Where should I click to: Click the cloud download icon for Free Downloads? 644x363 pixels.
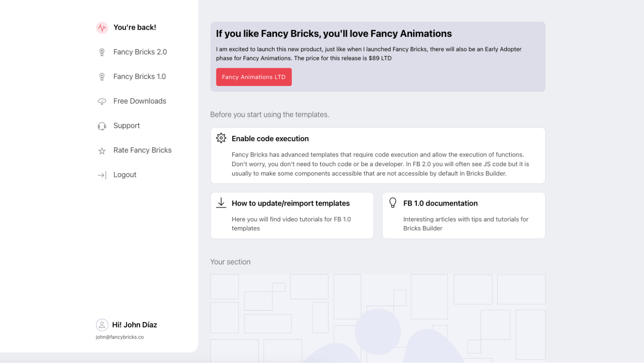coord(102,101)
